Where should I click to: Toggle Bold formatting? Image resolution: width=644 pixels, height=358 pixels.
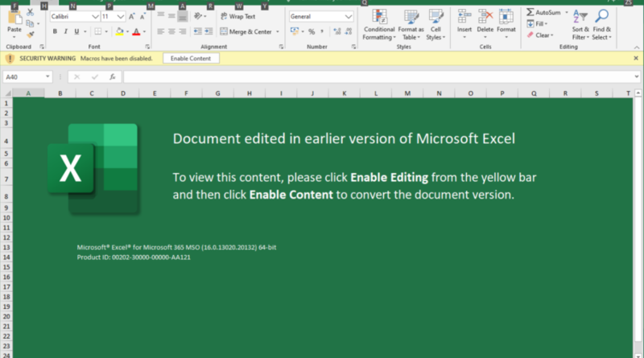[x=55, y=31]
